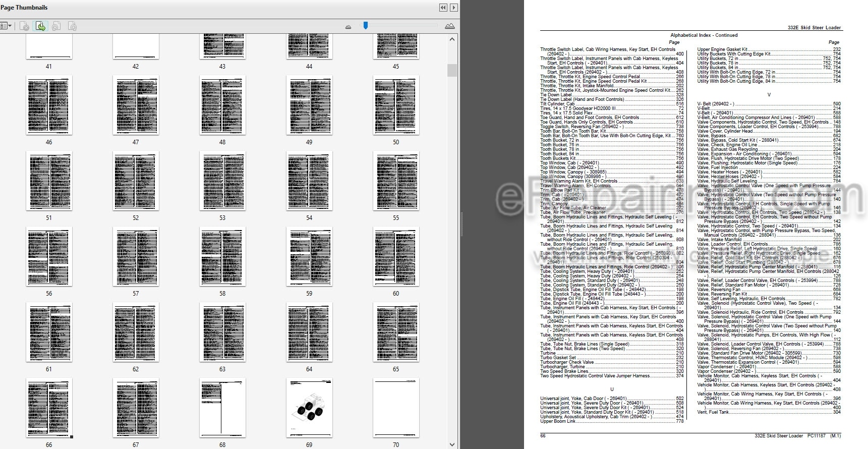Click the thumbnails scrollbar thumb

452,70
